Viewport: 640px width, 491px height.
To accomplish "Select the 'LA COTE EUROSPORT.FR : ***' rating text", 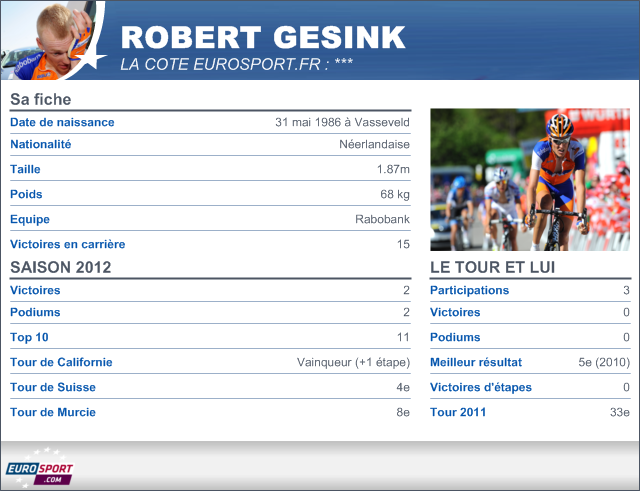I will coord(236,64).
